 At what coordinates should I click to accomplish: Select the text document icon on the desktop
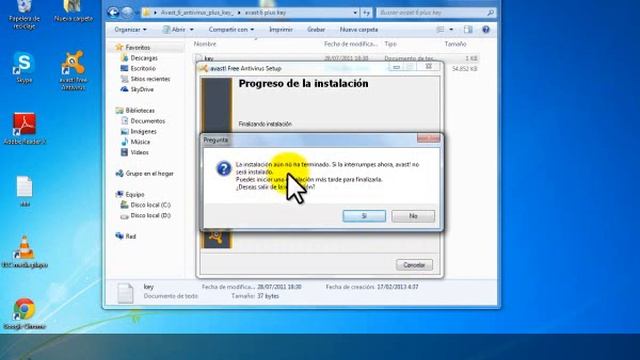pyautogui.click(x=24, y=191)
